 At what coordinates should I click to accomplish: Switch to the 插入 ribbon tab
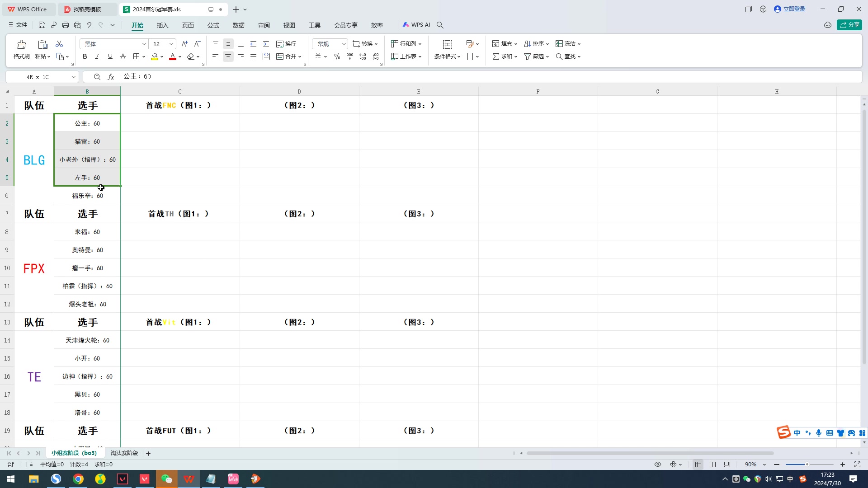[x=162, y=25]
